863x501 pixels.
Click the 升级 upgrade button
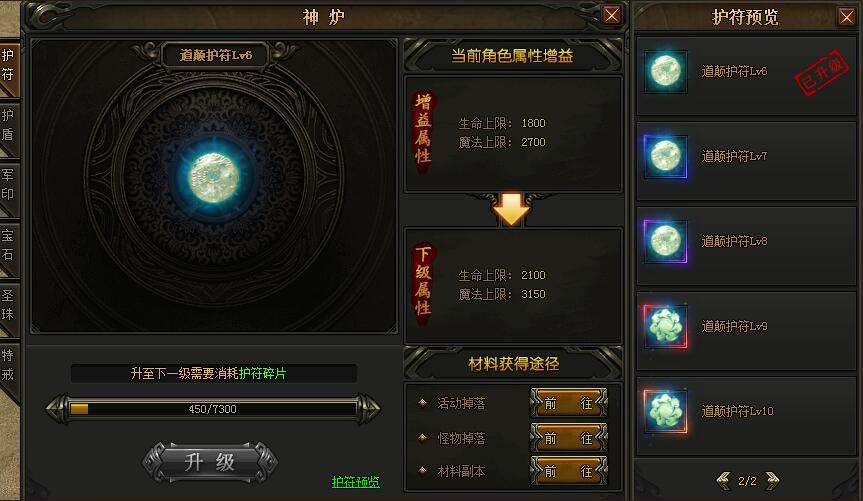click(x=210, y=462)
